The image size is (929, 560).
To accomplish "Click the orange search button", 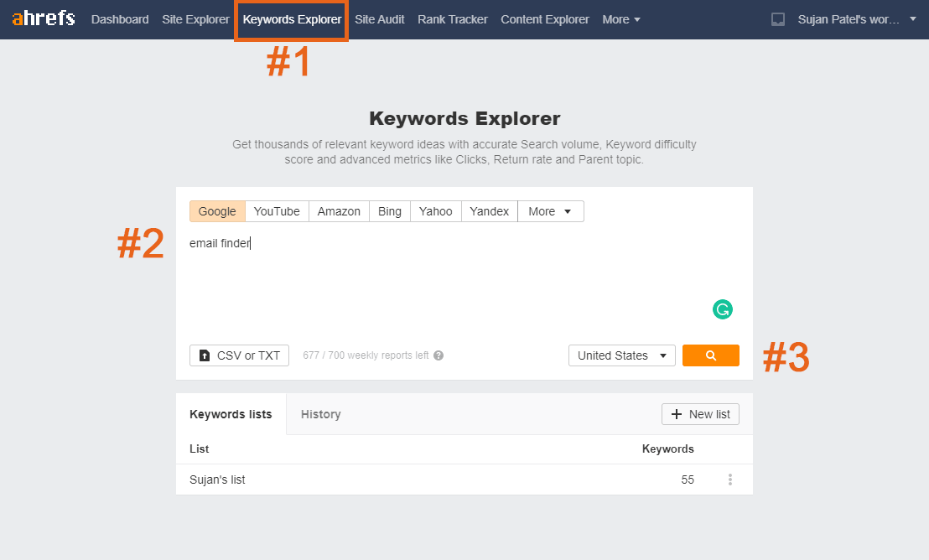I will pyautogui.click(x=710, y=355).
